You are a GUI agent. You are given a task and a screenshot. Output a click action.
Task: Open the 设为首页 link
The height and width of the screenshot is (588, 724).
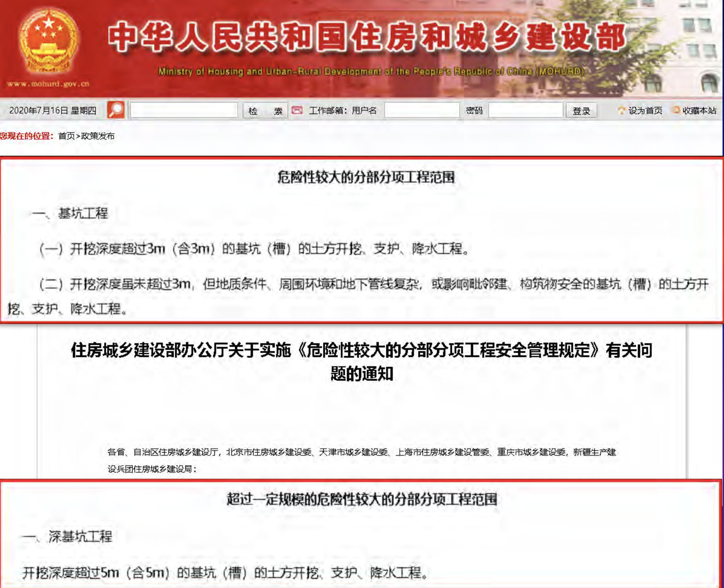point(645,111)
